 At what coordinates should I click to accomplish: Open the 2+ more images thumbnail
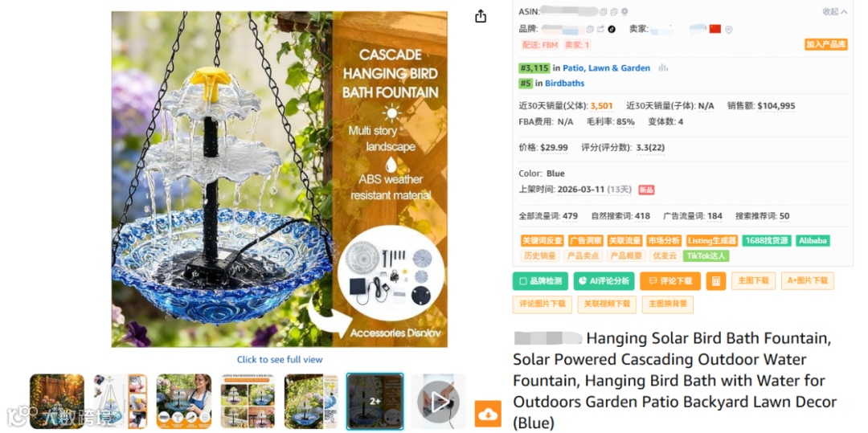pos(375,402)
